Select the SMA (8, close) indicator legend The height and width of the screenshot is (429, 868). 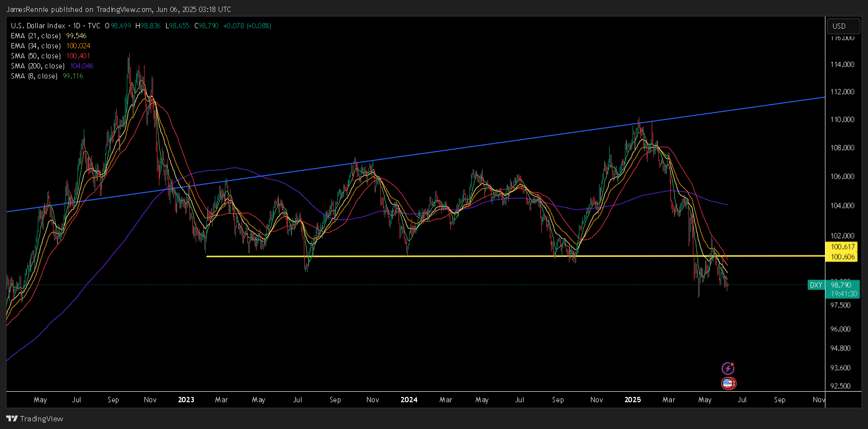point(47,76)
